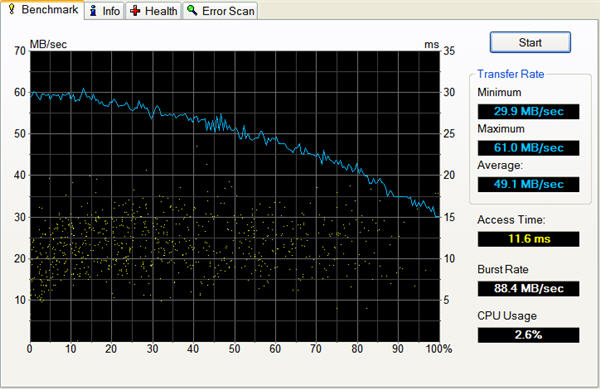Click the Maximum 61.0 MB/sec field
This screenshot has width=600, height=389.
tap(528, 148)
